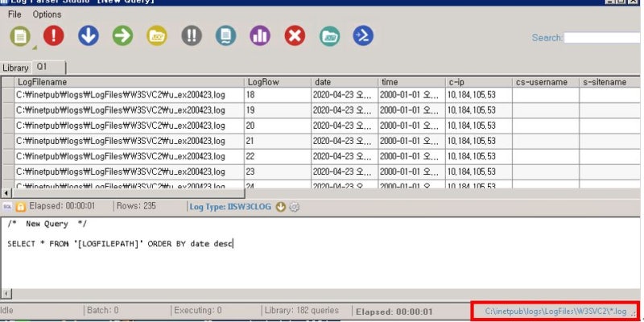Viewport: 644px width, 322px height.
Task: Select the Q1 tab
Action: [x=49, y=67]
